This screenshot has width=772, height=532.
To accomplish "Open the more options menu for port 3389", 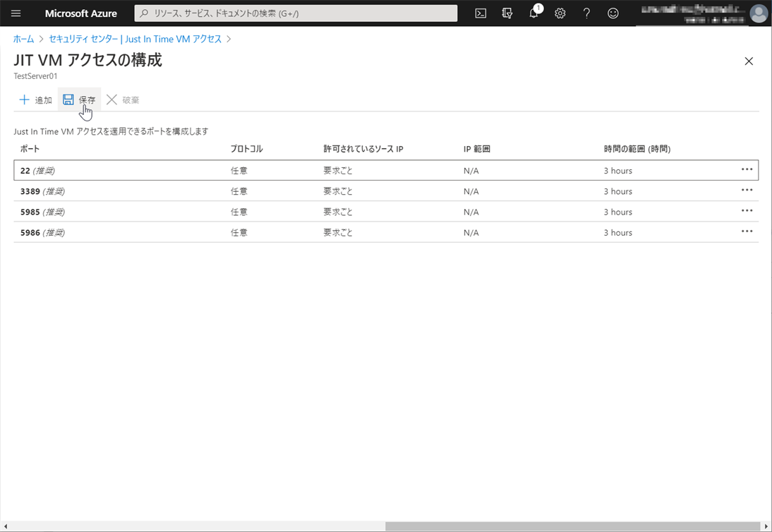I will 747,190.
